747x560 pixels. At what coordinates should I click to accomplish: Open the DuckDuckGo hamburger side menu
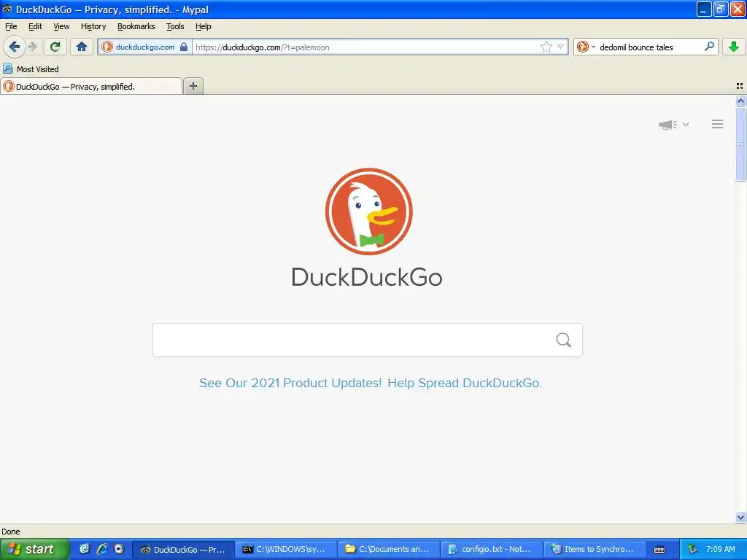point(718,124)
